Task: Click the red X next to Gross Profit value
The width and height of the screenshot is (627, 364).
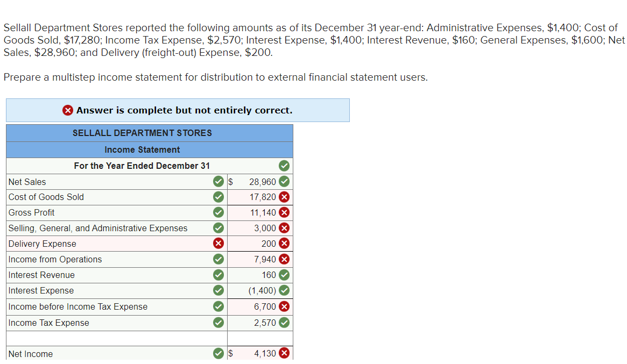Action: click(285, 212)
